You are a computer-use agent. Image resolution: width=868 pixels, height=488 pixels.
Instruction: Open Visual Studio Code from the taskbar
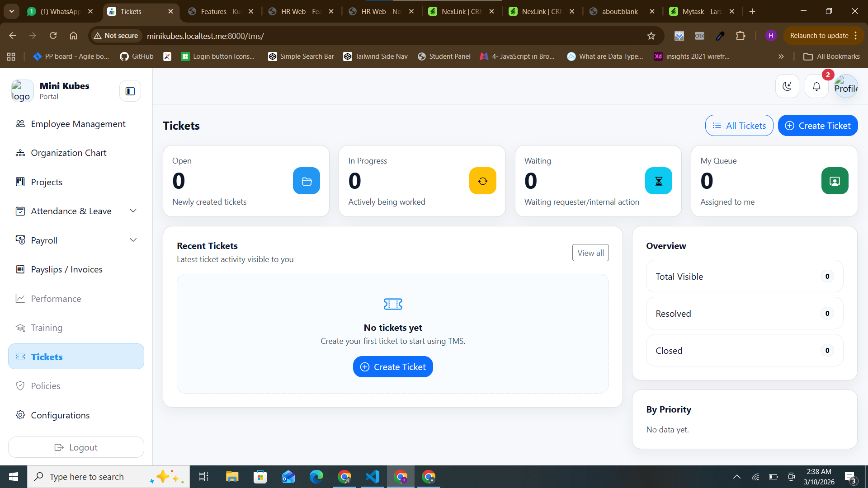373,477
